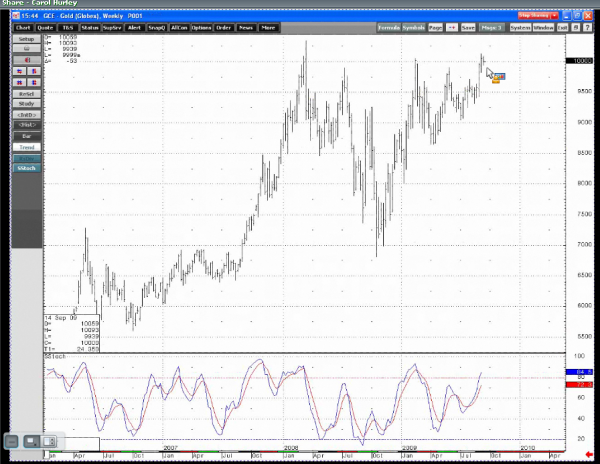Screen dimensions: 600x464
Task: Toggle the SStoch study button
Action: coord(27,169)
